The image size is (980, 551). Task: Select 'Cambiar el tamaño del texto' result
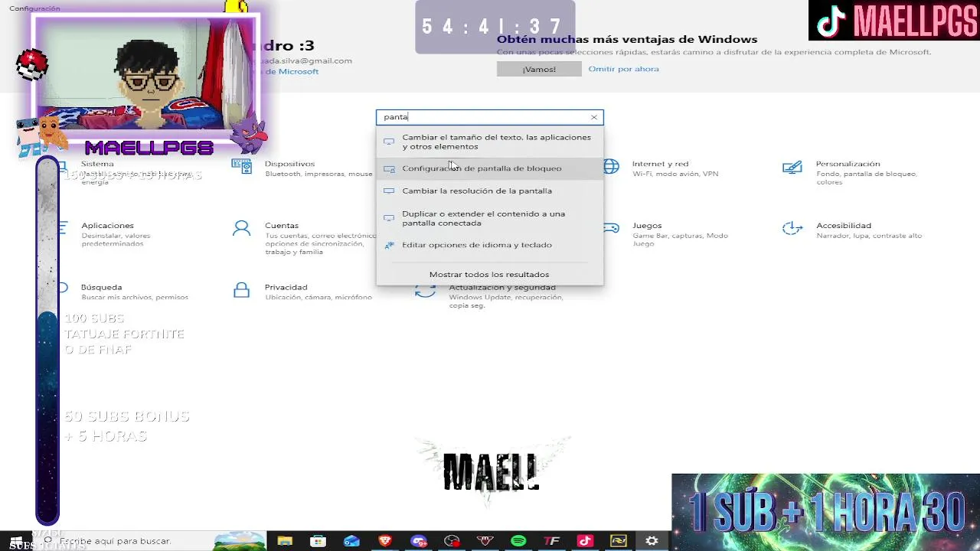pos(490,142)
